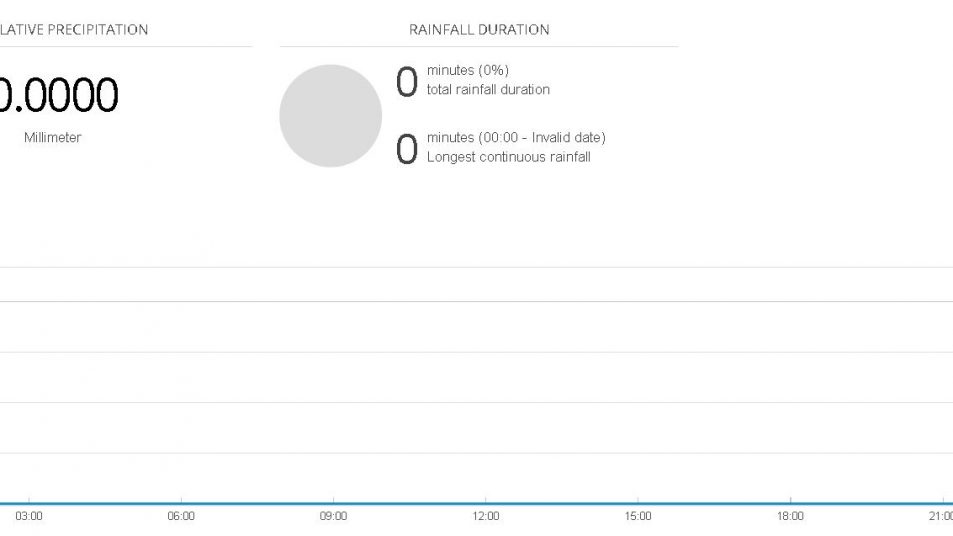Click the "total rainfall duration" label
This screenshot has width=953, height=536.
click(488, 89)
